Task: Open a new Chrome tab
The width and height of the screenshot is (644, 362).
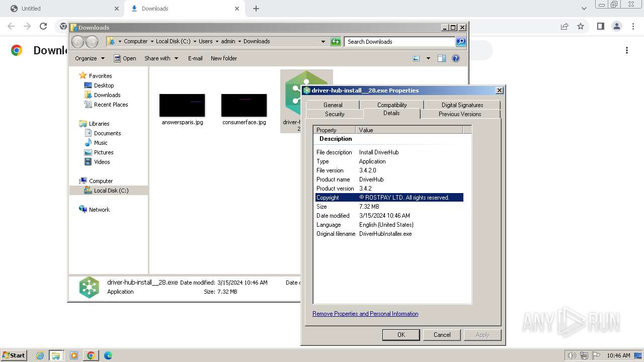Action: [256, 9]
